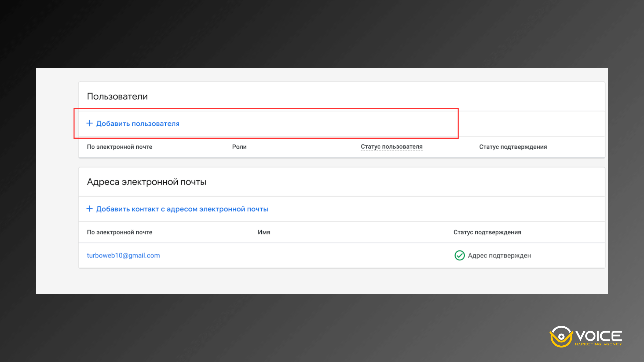Click the yellow VOICE owl logo icon
This screenshot has width=644, height=362.
pyautogui.click(x=561, y=337)
